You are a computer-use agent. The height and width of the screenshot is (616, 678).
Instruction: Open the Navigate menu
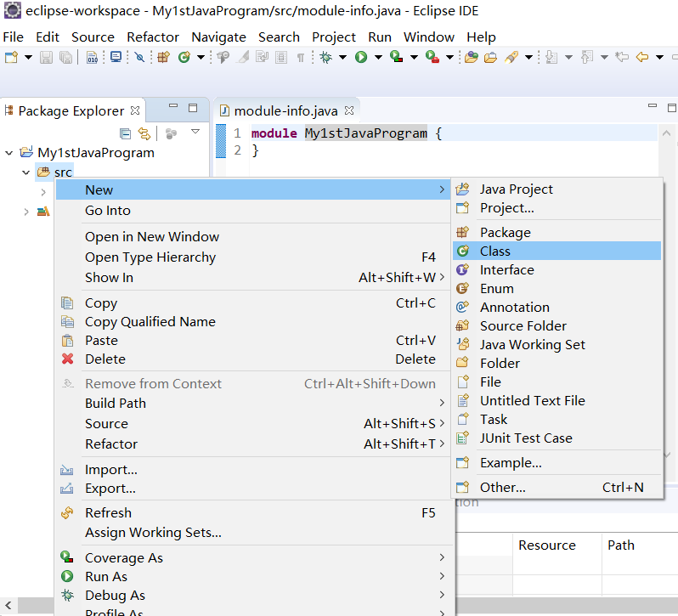pyautogui.click(x=219, y=37)
